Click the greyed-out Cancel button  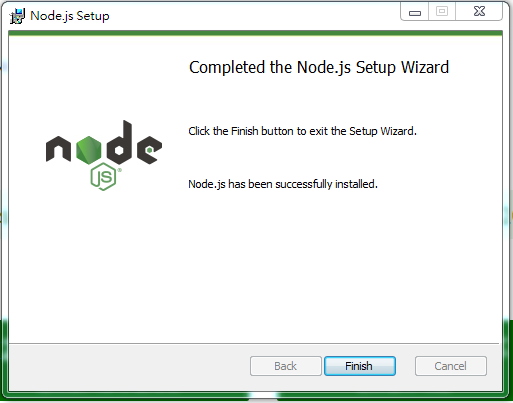451,366
